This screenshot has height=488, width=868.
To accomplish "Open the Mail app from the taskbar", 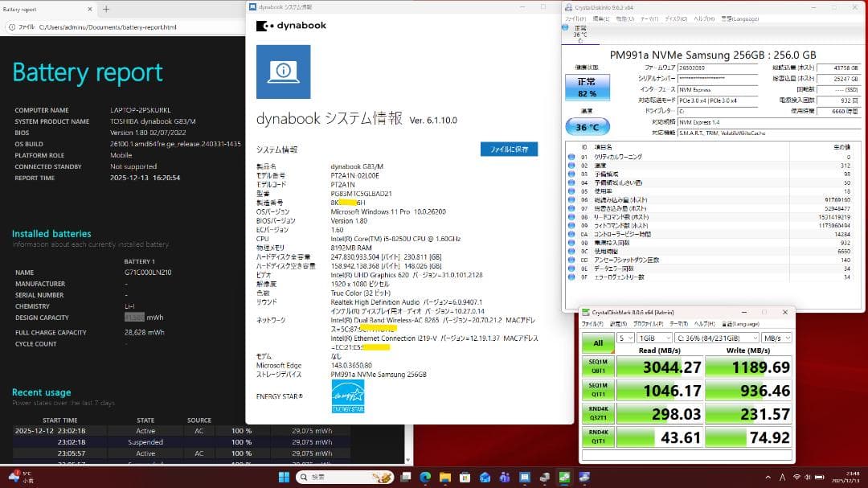I will (x=483, y=477).
